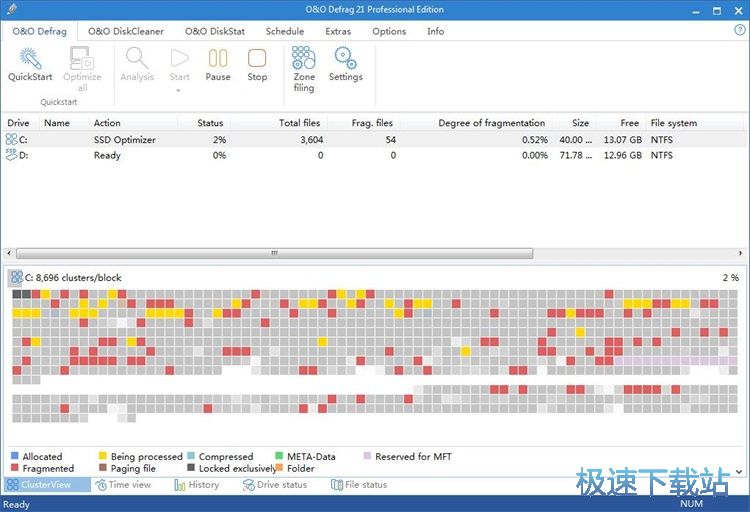750x512 pixels.
Task: Open the Options tab
Action: pos(389,31)
